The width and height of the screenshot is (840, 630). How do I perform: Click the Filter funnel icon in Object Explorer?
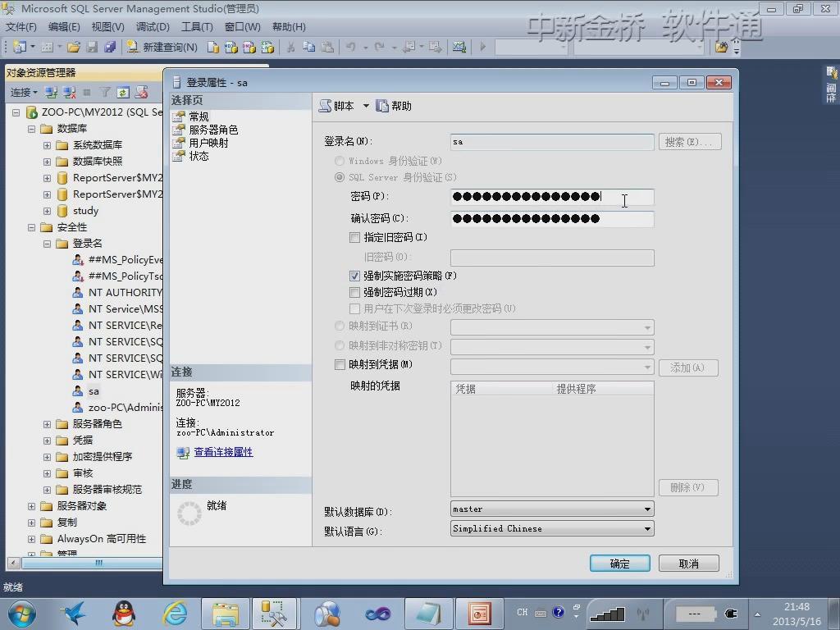[105, 93]
